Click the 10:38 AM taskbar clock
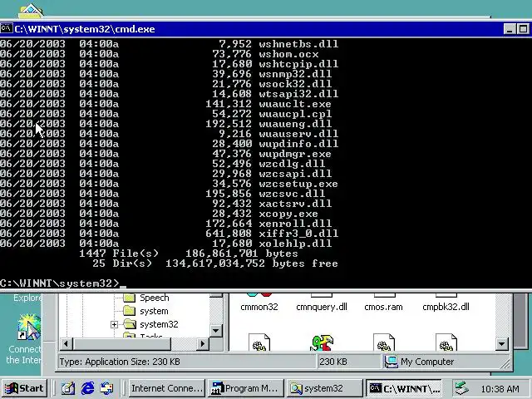 click(x=500, y=388)
